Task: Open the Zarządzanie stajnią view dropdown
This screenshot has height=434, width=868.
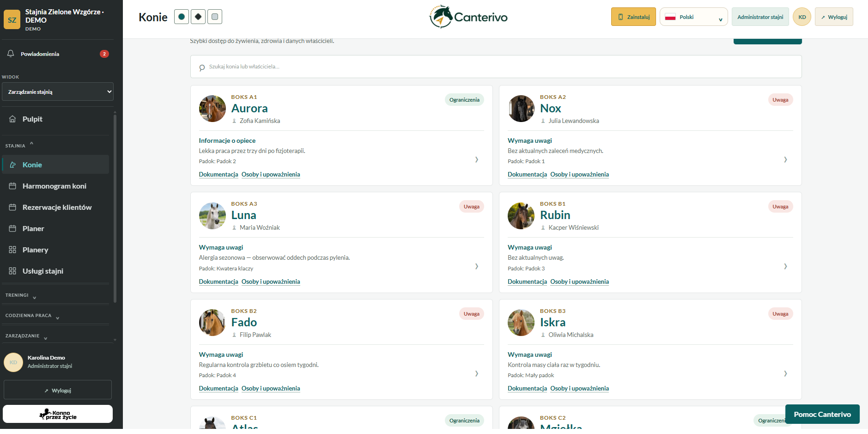Action: point(58,92)
